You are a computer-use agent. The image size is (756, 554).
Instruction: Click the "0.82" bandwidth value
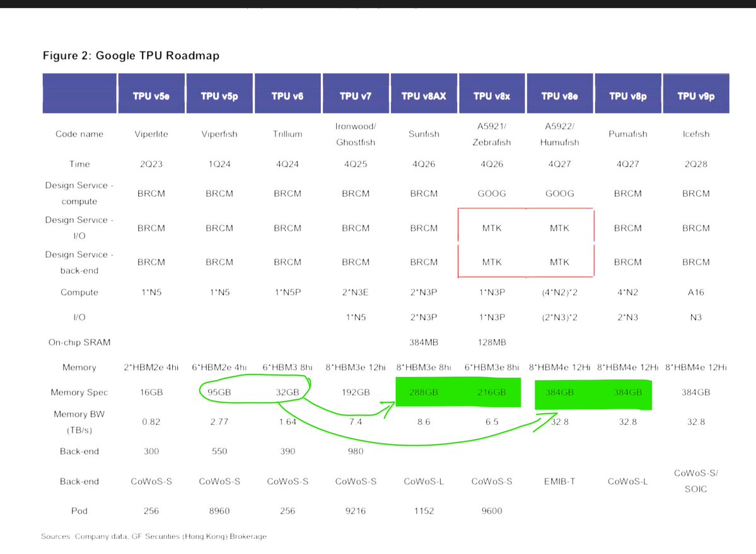pyautogui.click(x=151, y=422)
